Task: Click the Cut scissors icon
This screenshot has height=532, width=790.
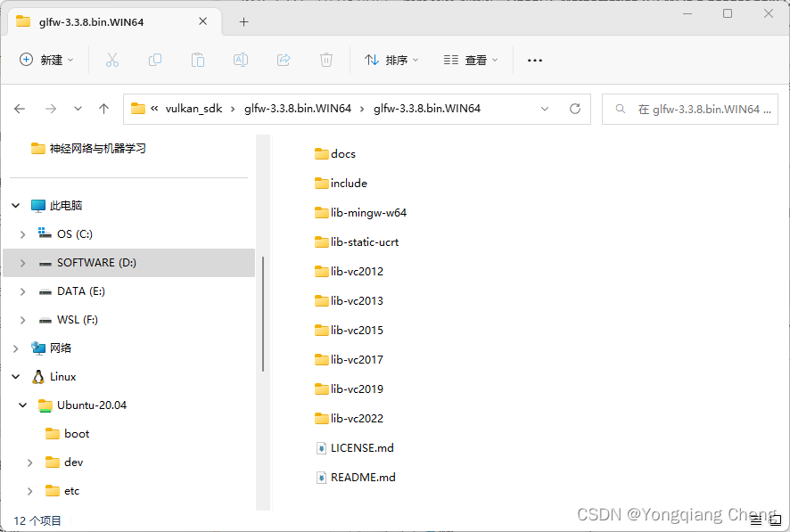Action: 111,60
